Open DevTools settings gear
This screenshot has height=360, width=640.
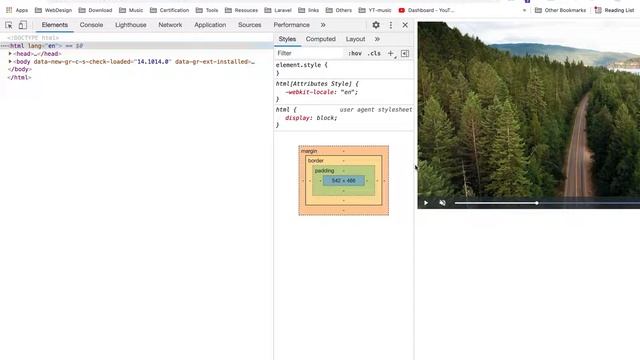376,25
